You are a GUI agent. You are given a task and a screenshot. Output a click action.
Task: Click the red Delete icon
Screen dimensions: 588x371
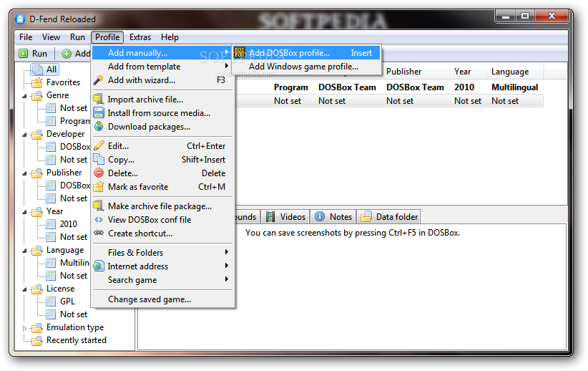coord(99,173)
